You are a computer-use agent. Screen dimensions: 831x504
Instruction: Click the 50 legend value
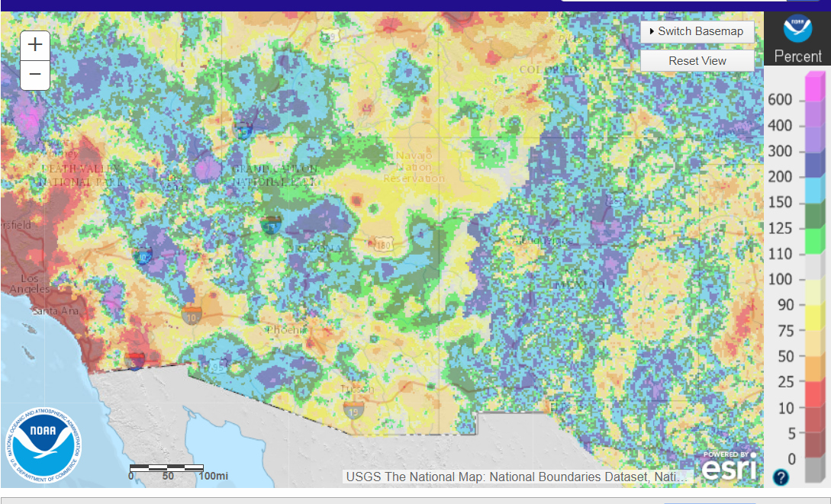point(785,356)
